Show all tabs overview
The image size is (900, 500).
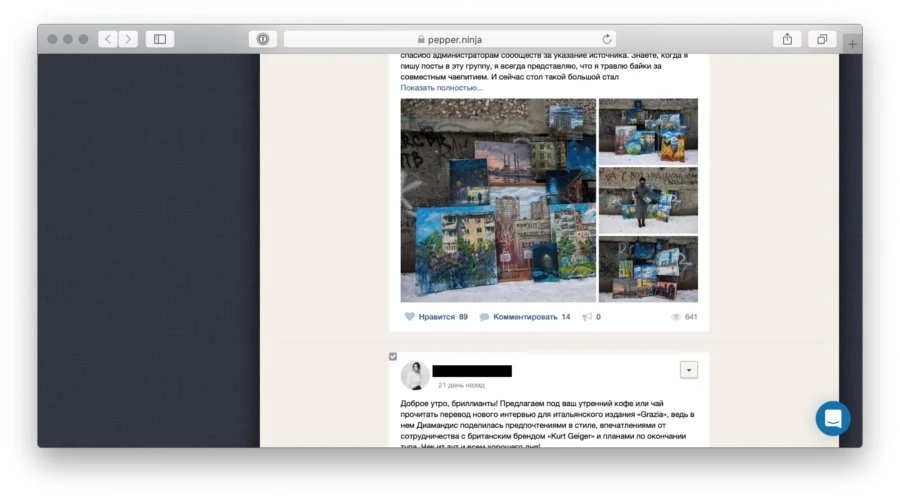pyautogui.click(x=822, y=39)
